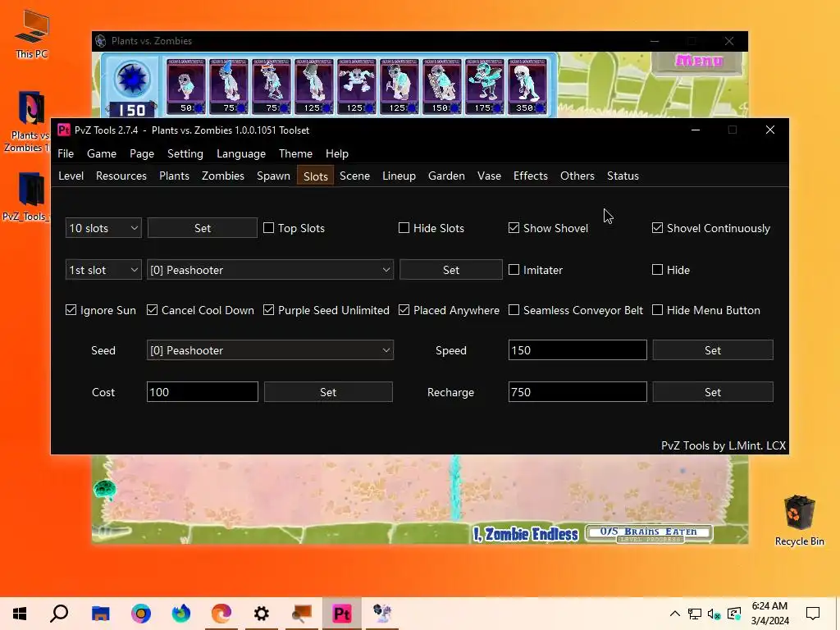Enable the Hide Slots checkbox
This screenshot has width=840, height=630.
point(404,228)
